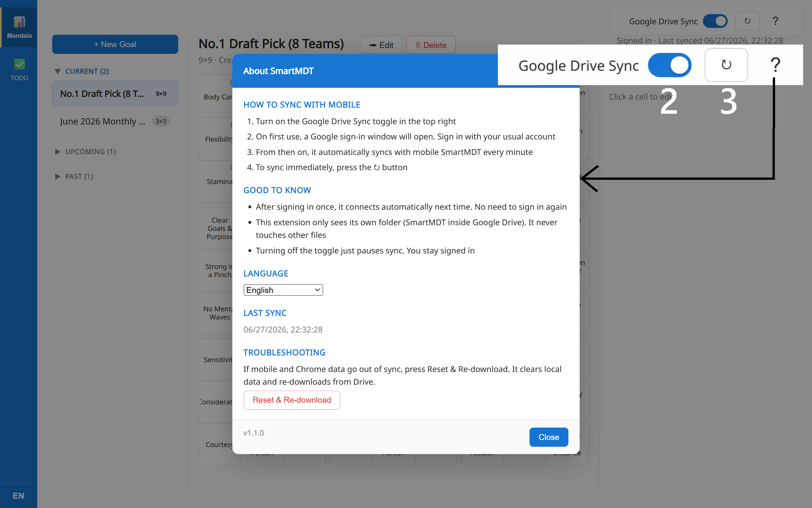
Task: Click the last sync time 06/27/2026, 22:32:28 in the dialog
Action: pos(283,330)
